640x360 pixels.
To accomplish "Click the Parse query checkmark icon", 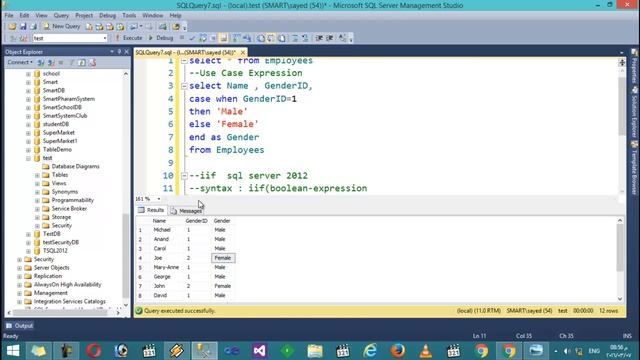I will coord(192,38).
